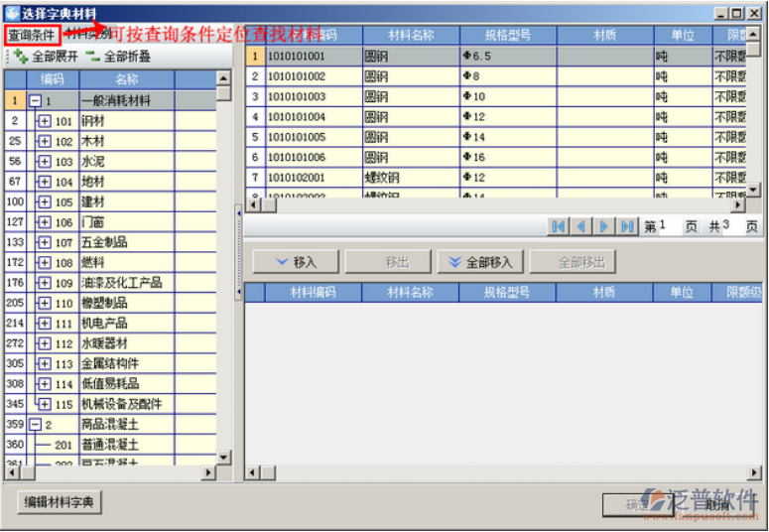Collapse the 一般消耗材料 tree node
Image resolution: width=769 pixels, height=532 pixels.
pyautogui.click(x=35, y=101)
